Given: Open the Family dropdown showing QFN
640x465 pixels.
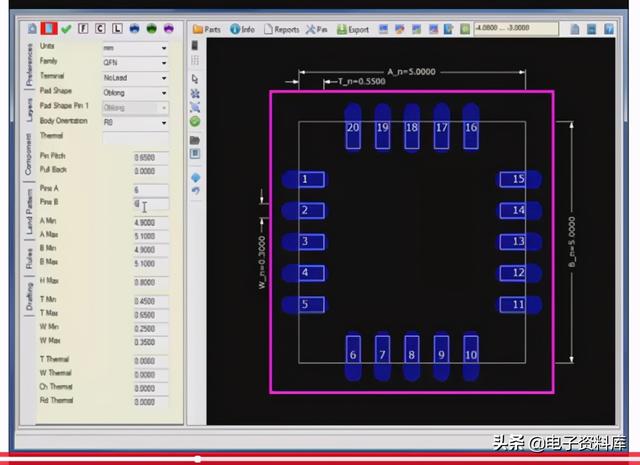Looking at the screenshot, I should pos(135,62).
